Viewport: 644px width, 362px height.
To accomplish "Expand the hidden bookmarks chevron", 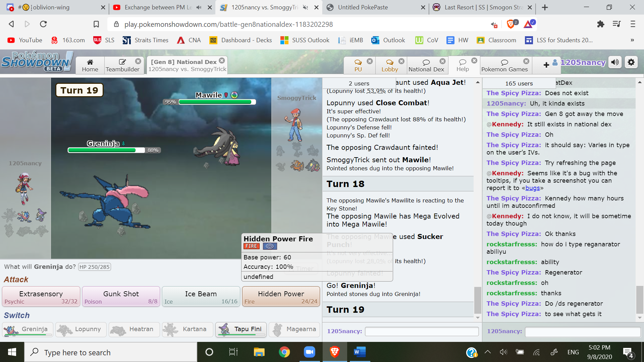I will pos(632,40).
